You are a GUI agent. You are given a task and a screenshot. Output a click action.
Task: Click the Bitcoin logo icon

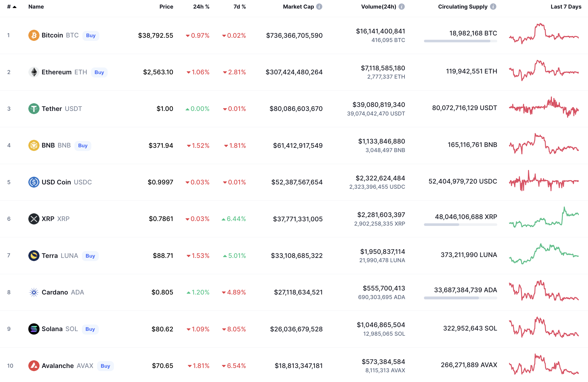point(34,35)
